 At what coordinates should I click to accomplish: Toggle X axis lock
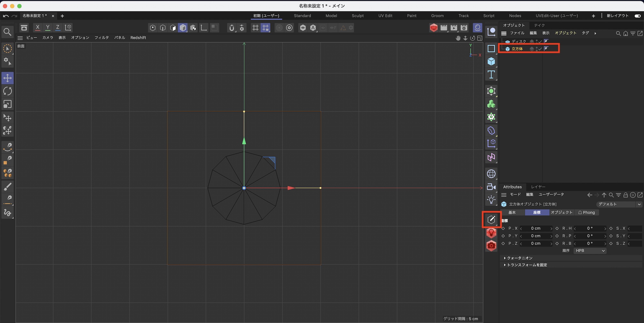point(38,28)
